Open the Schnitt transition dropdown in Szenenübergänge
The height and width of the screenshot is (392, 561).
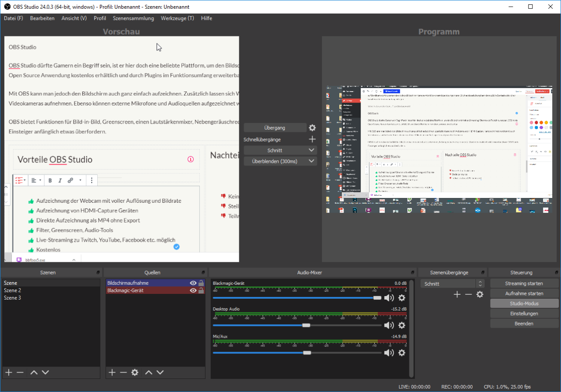[x=448, y=283]
